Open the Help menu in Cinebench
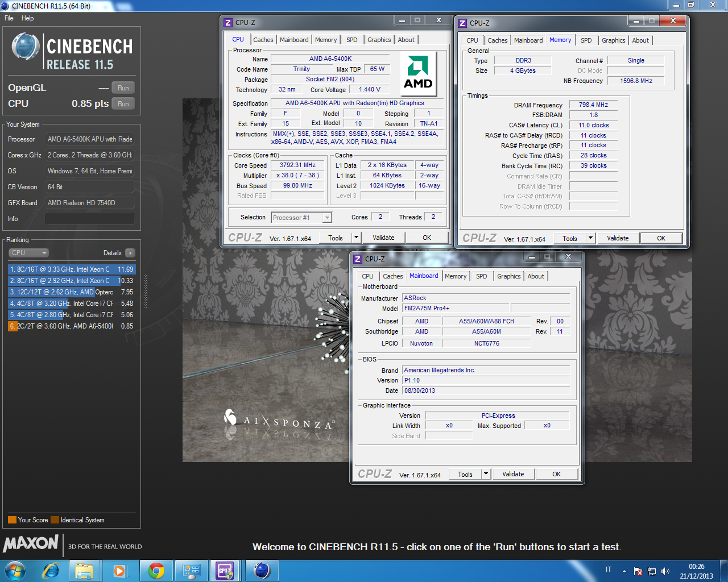Viewport: 728px width, 582px height. tap(27, 18)
